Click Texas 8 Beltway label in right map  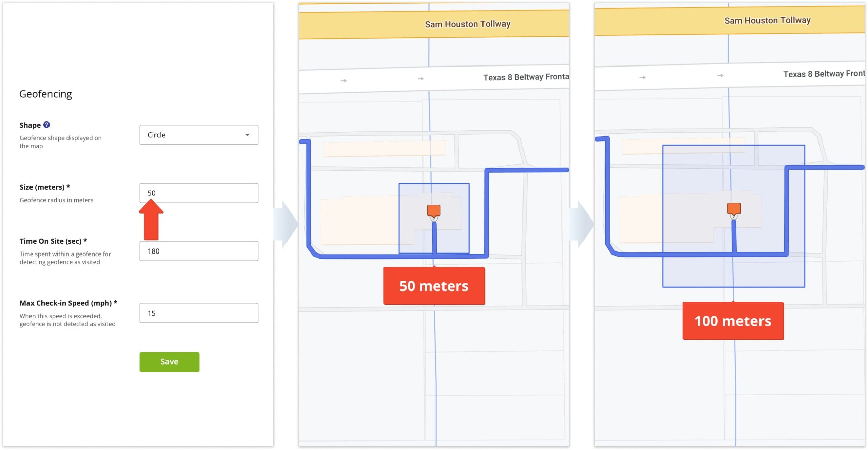click(x=824, y=74)
